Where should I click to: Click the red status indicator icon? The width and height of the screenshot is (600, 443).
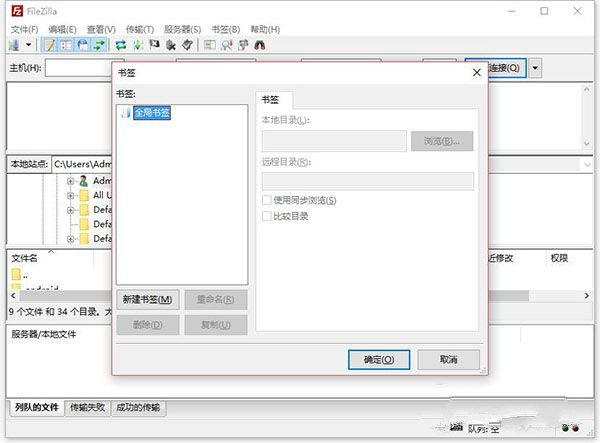click(575, 428)
